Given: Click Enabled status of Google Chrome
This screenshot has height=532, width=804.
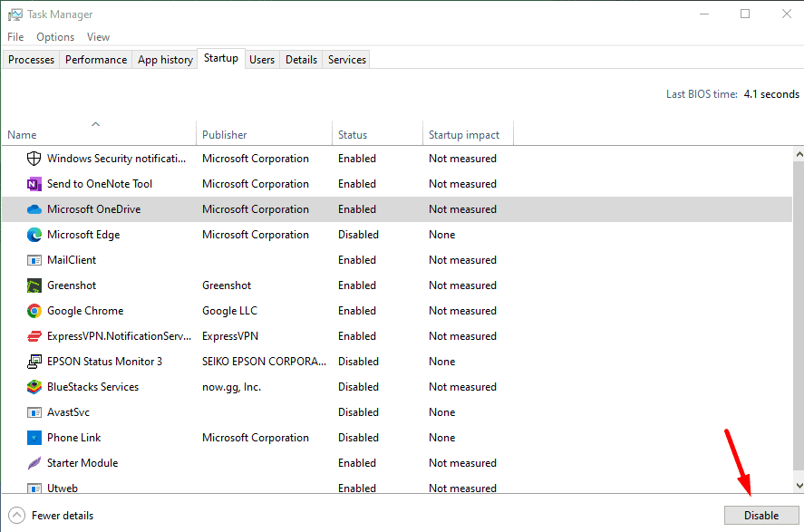Looking at the screenshot, I should pos(357,311).
